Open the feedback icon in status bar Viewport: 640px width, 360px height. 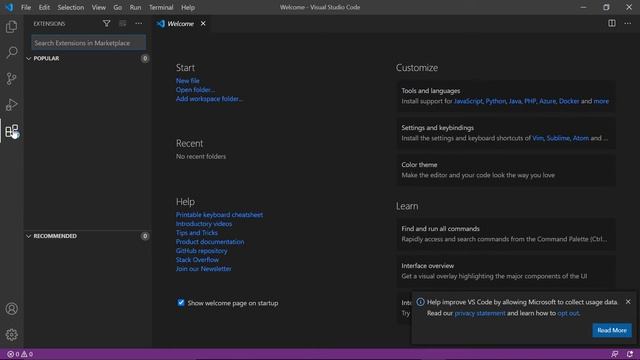coord(614,354)
